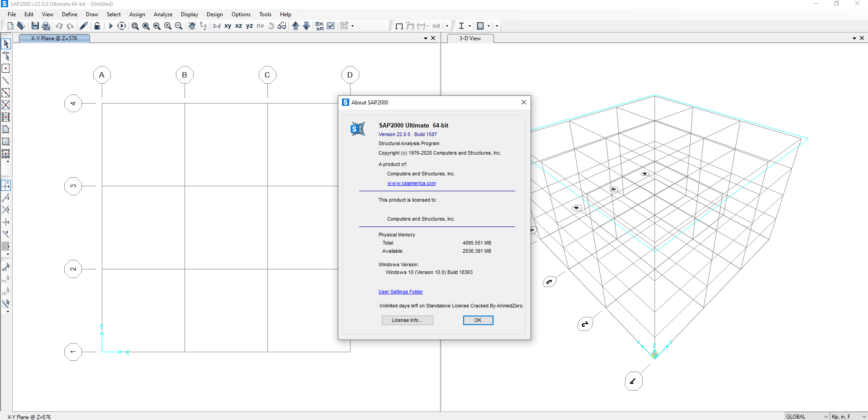Select the Pan hand tool
Image resolution: width=868 pixels, height=420 pixels.
(x=192, y=26)
